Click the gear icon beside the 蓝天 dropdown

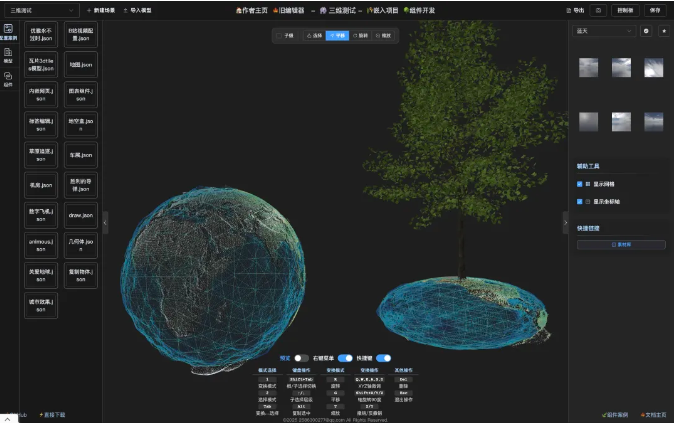pos(645,31)
